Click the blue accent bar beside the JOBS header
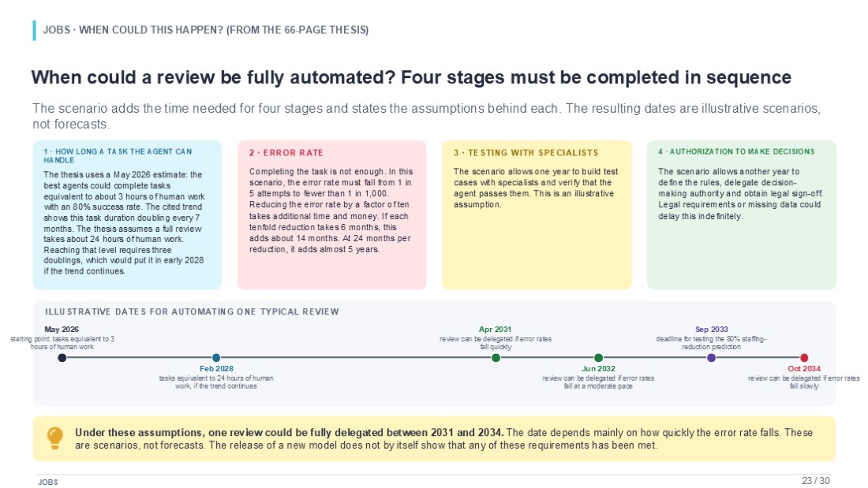868x488 pixels. click(x=34, y=31)
